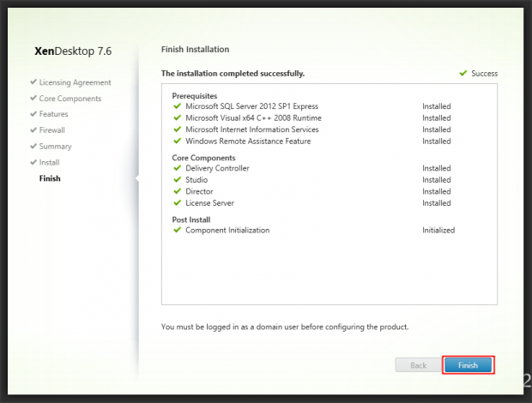Select the Firewall step
The height and width of the screenshot is (403, 532).
pyautogui.click(x=51, y=129)
